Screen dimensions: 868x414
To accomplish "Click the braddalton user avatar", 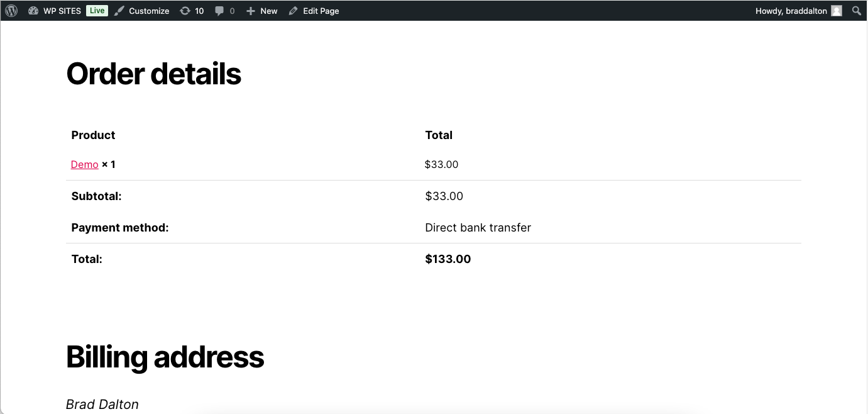I will [x=836, y=11].
